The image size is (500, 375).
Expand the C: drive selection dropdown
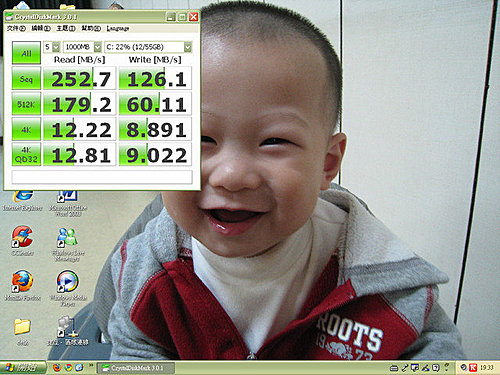pyautogui.click(x=148, y=47)
